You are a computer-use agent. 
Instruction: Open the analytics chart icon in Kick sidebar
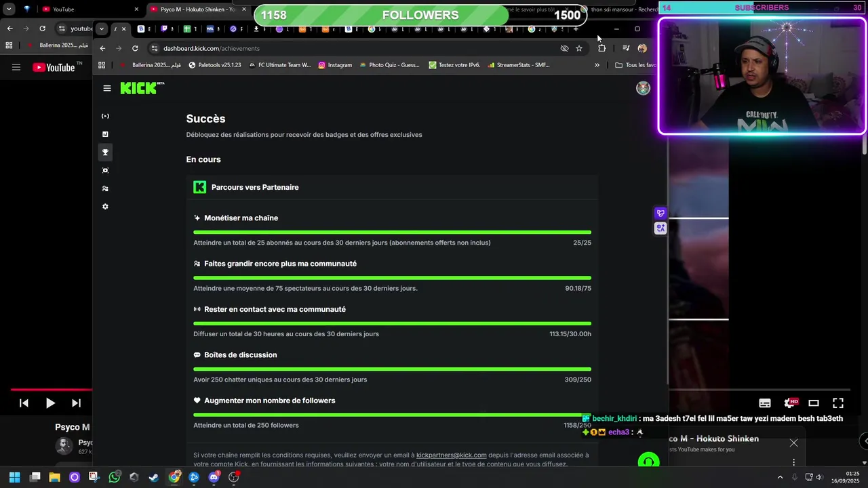(105, 134)
